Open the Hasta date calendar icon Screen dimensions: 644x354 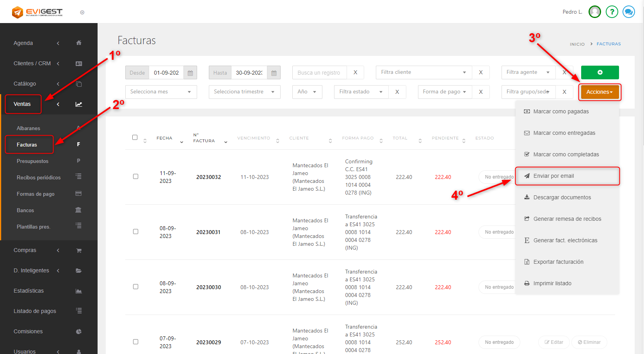274,73
